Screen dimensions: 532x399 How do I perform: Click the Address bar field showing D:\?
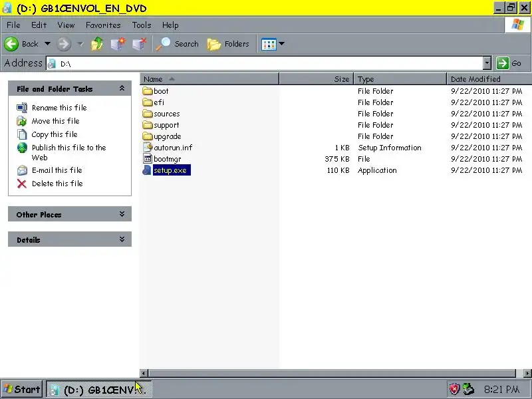point(265,63)
